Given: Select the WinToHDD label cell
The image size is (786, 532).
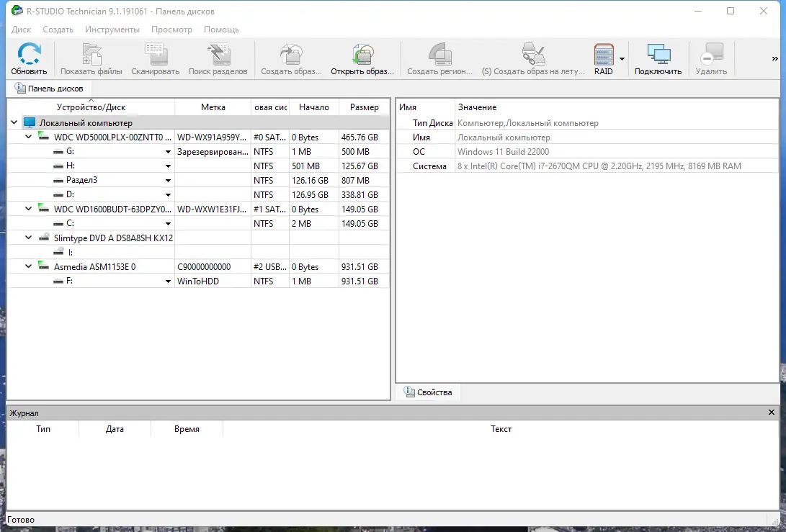Looking at the screenshot, I should tap(213, 281).
